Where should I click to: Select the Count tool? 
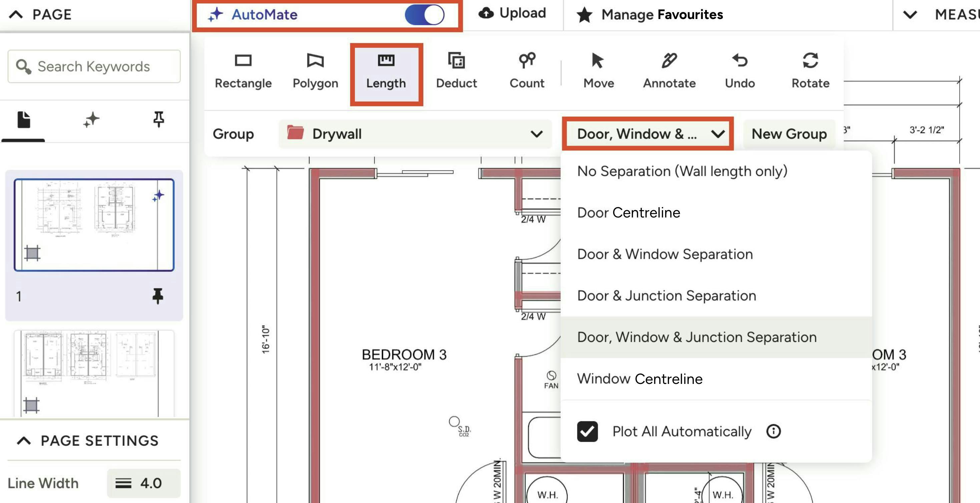[x=526, y=71]
